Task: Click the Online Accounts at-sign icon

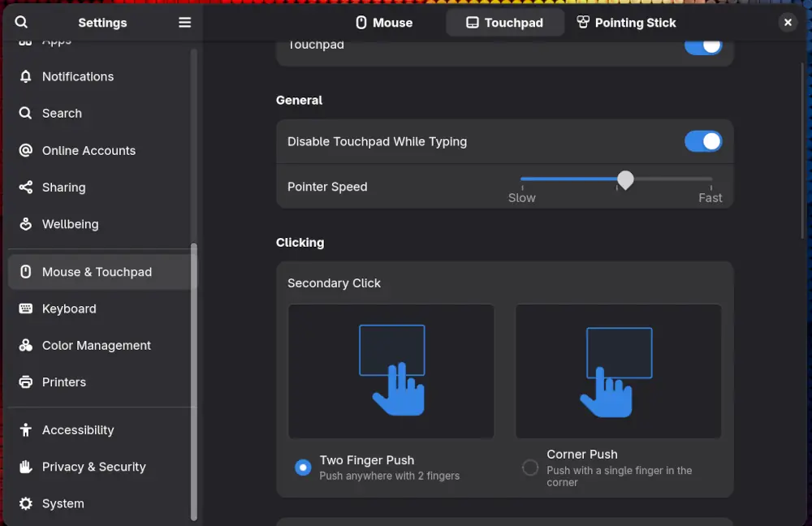Action: tap(25, 151)
